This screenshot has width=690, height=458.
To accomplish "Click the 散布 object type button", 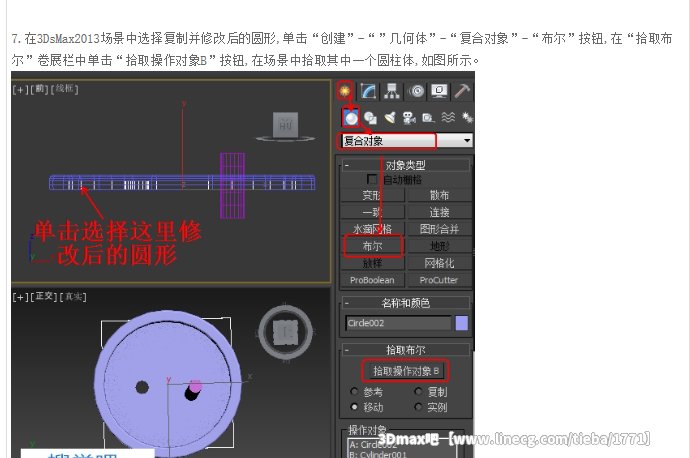I will (x=439, y=195).
